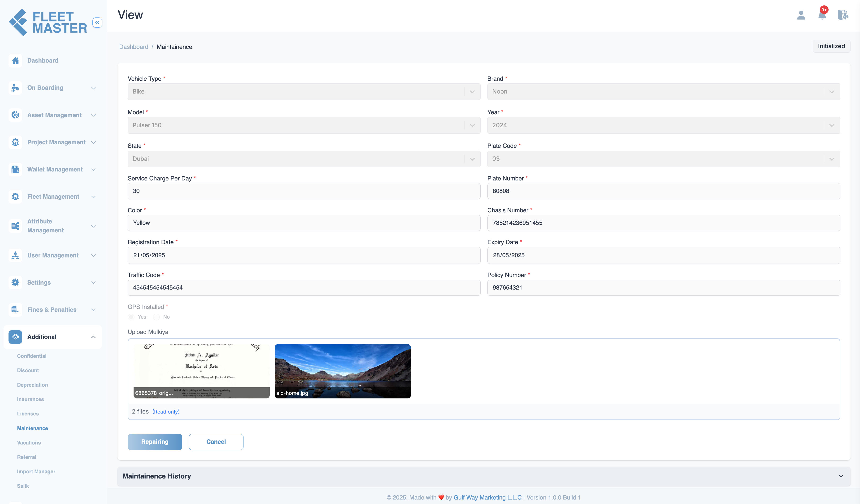860x504 pixels.
Task: Open the Vehicle Type dropdown
Action: (x=304, y=91)
